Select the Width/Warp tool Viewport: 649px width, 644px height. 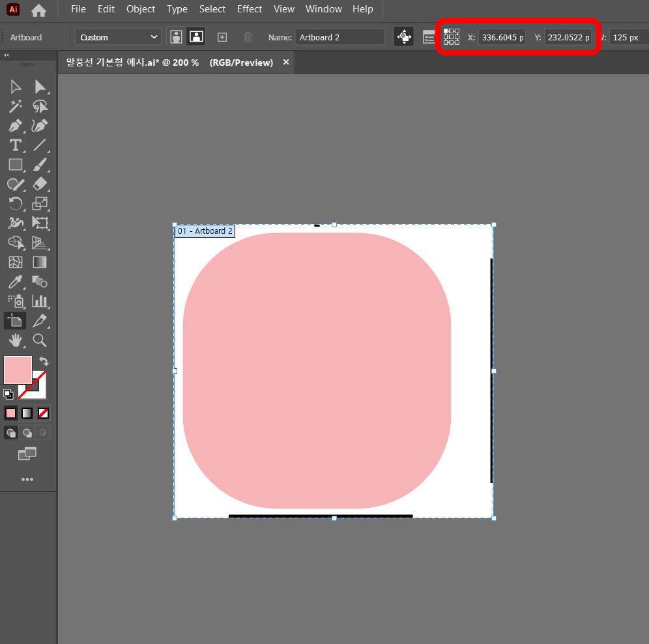tap(16, 223)
